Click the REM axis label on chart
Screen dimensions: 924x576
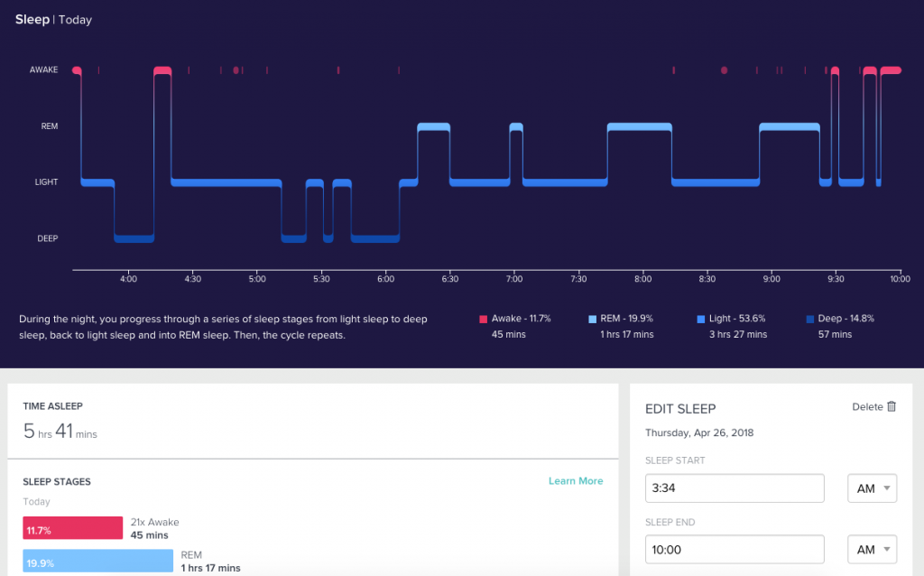(50, 126)
